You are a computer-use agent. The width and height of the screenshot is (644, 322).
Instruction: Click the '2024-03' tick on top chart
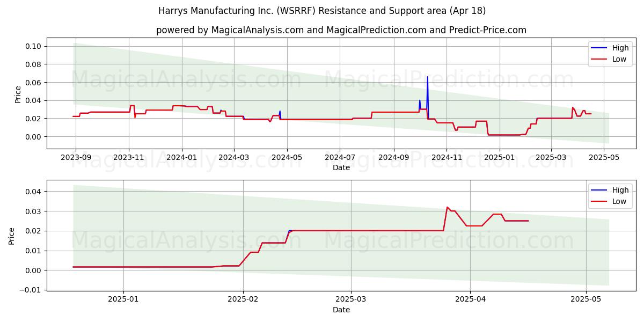pos(233,157)
